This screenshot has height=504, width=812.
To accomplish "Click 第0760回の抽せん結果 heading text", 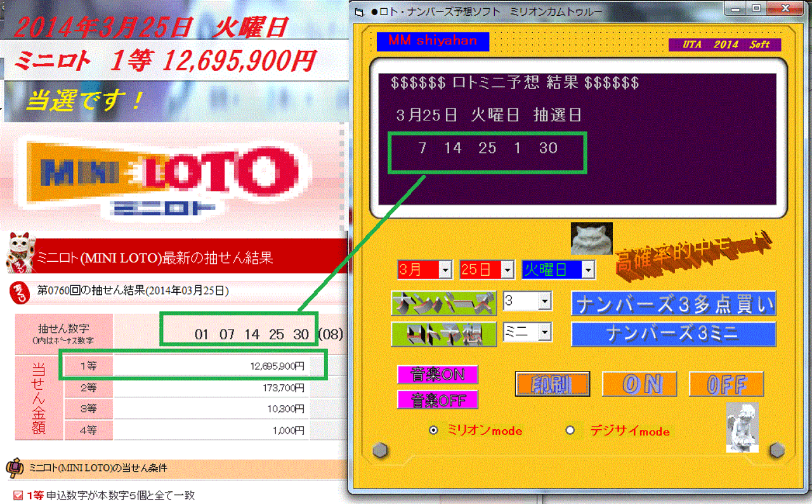I will [x=133, y=291].
